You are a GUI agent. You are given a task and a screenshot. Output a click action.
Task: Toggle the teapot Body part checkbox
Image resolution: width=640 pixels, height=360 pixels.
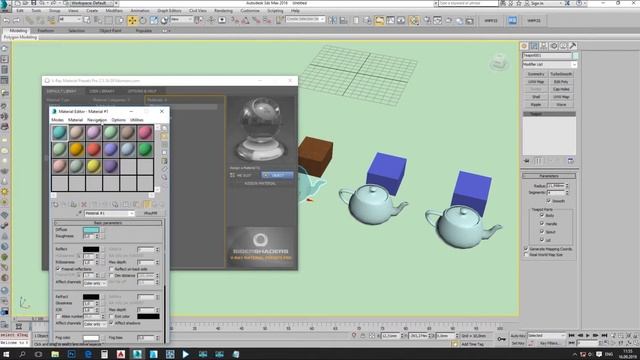click(542, 215)
